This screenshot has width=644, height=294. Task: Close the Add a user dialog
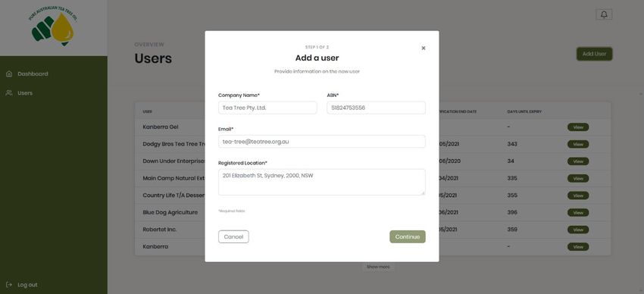click(x=424, y=48)
